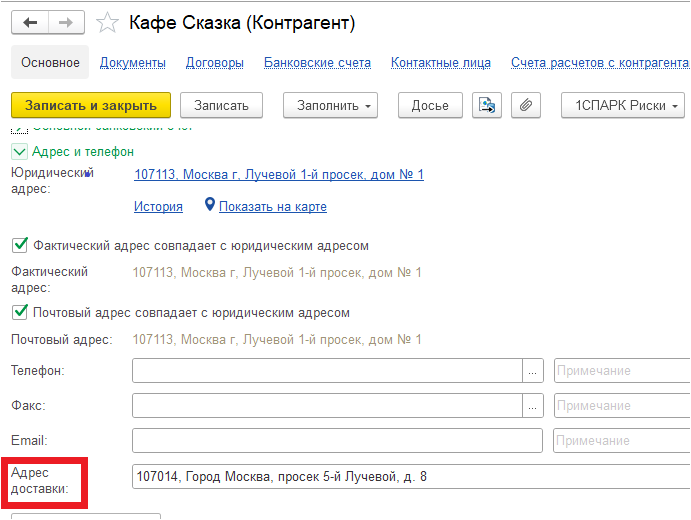The width and height of the screenshot is (691, 520).
Task: Click the document exchange icon button
Action: [487, 105]
